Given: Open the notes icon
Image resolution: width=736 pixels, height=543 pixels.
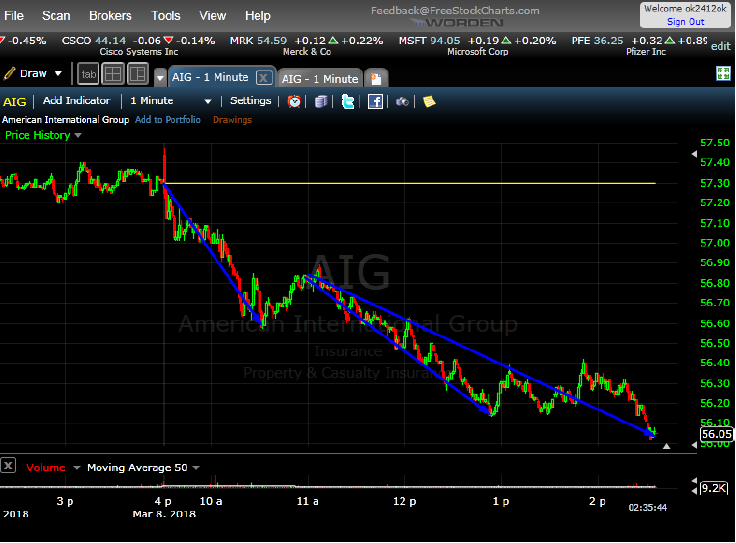Looking at the screenshot, I should (429, 101).
